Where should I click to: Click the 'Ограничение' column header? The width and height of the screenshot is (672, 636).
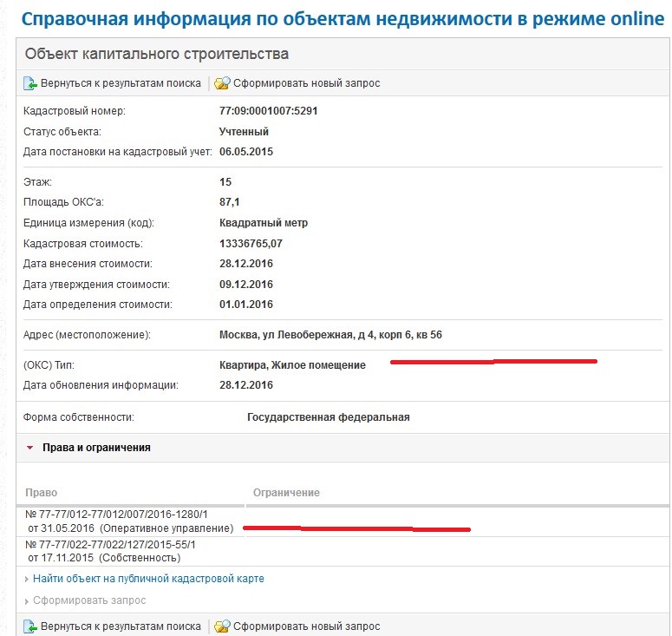click(x=286, y=493)
